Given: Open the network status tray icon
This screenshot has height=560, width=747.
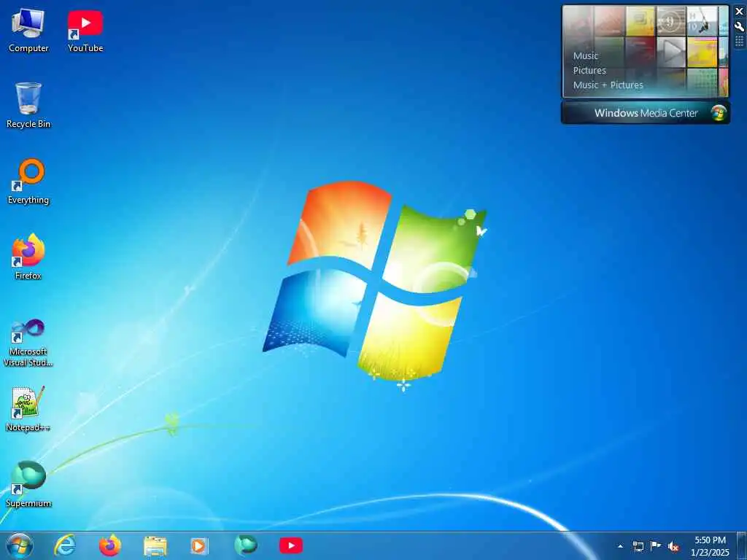Looking at the screenshot, I should point(638,546).
